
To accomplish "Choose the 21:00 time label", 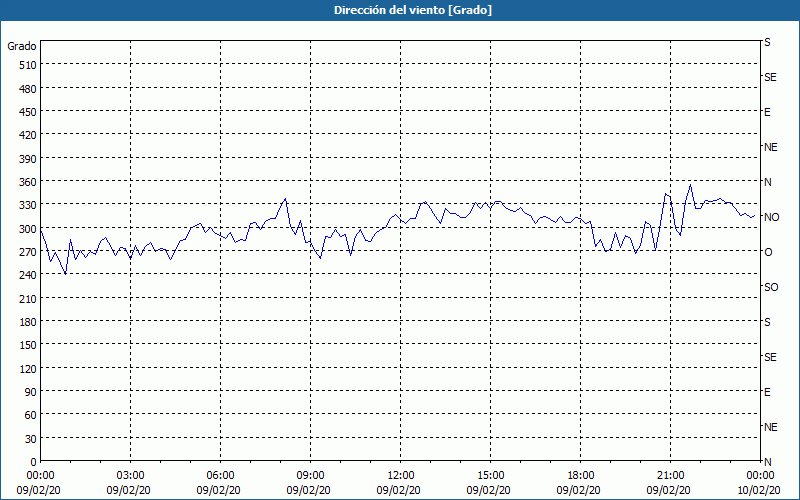I will tap(670, 476).
